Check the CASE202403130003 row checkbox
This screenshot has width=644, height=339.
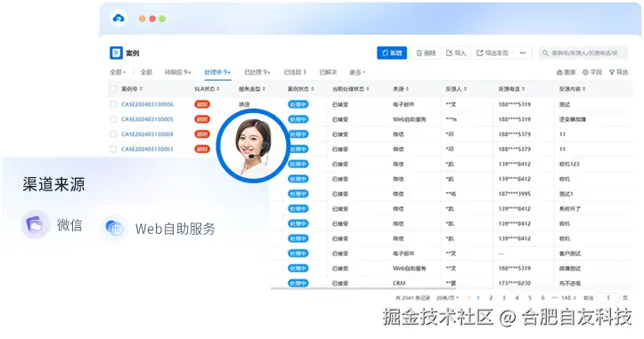tap(113, 149)
